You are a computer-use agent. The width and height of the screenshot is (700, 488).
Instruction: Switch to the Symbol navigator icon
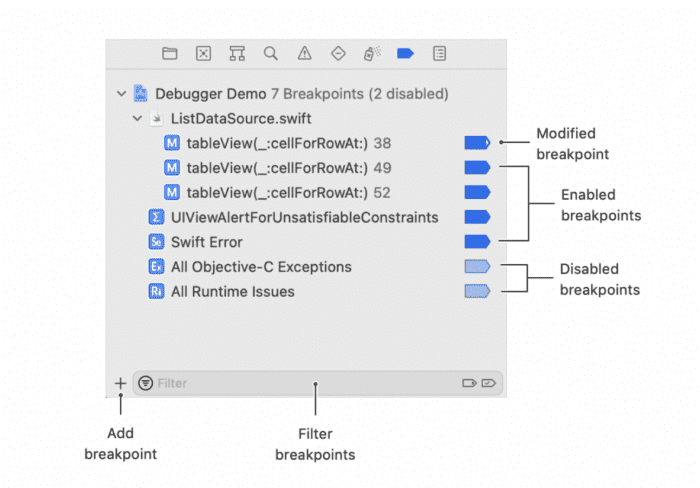click(x=237, y=54)
